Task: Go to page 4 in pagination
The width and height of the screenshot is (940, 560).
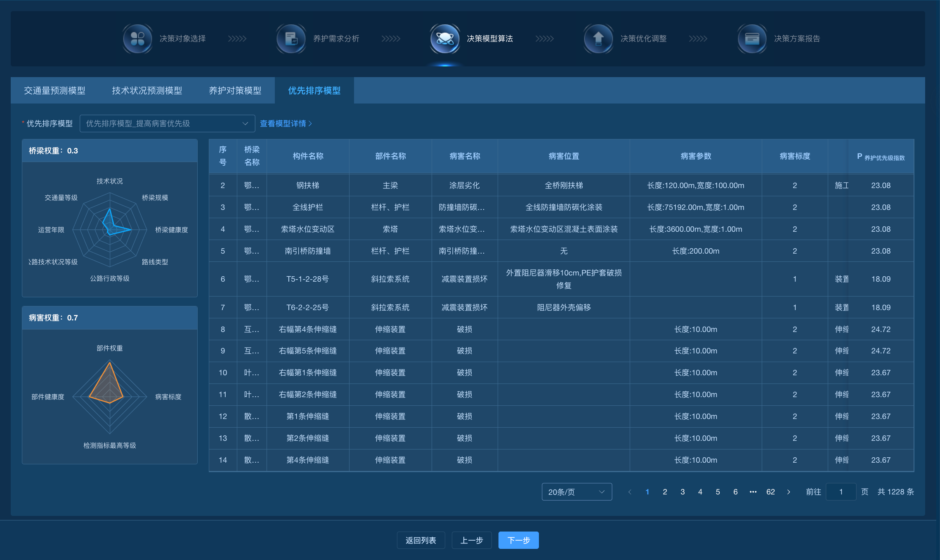Action: pos(700,492)
